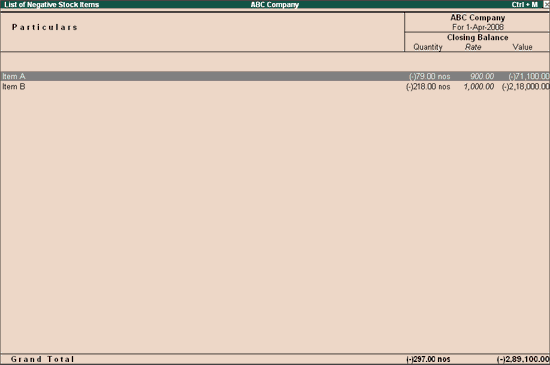The image size is (550, 365).
Task: Click Grand Total value (-)2,89,100.00
Action: (x=523, y=359)
